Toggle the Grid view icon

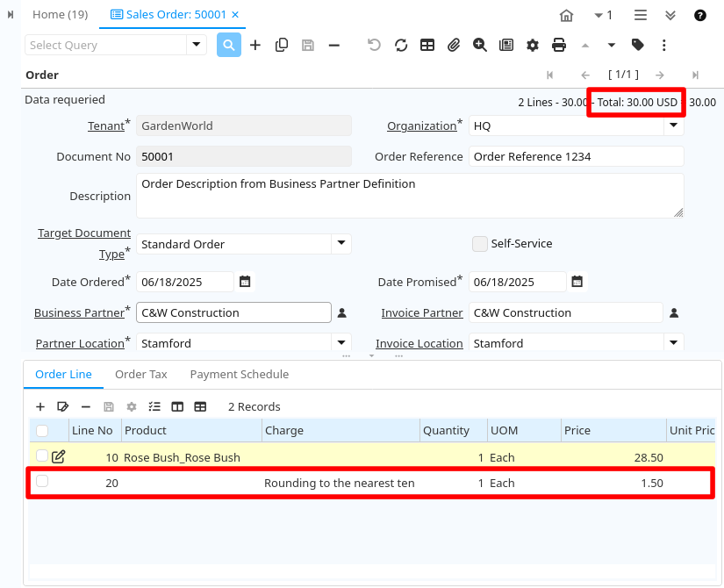[x=427, y=45]
